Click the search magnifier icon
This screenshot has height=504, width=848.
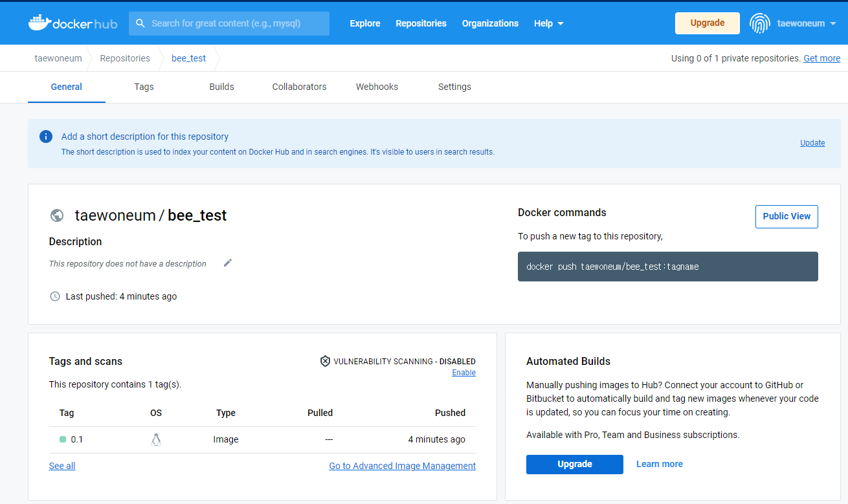click(x=140, y=23)
